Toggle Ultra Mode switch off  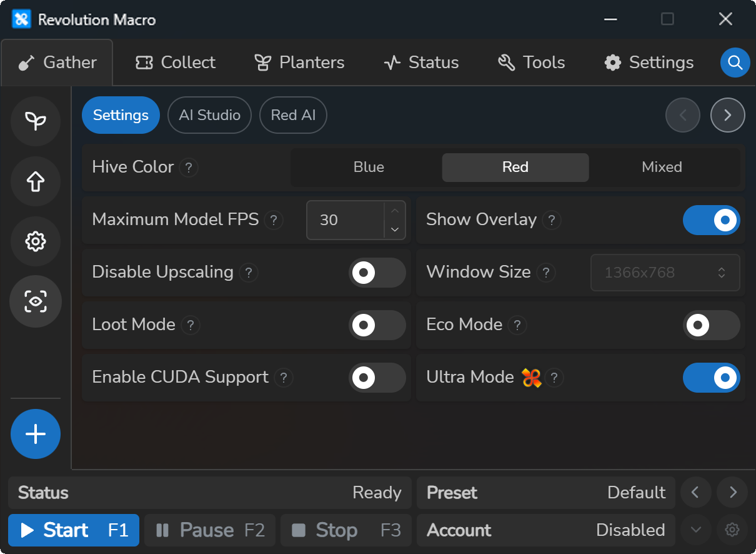coord(712,378)
